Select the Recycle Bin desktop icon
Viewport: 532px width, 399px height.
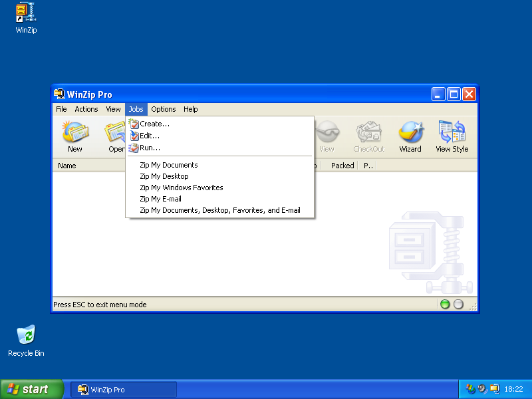pos(26,340)
